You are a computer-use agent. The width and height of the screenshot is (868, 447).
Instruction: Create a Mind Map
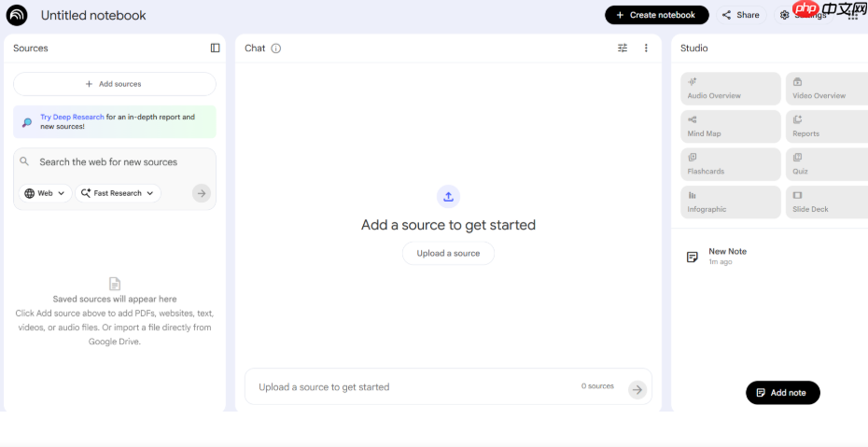[732, 126]
